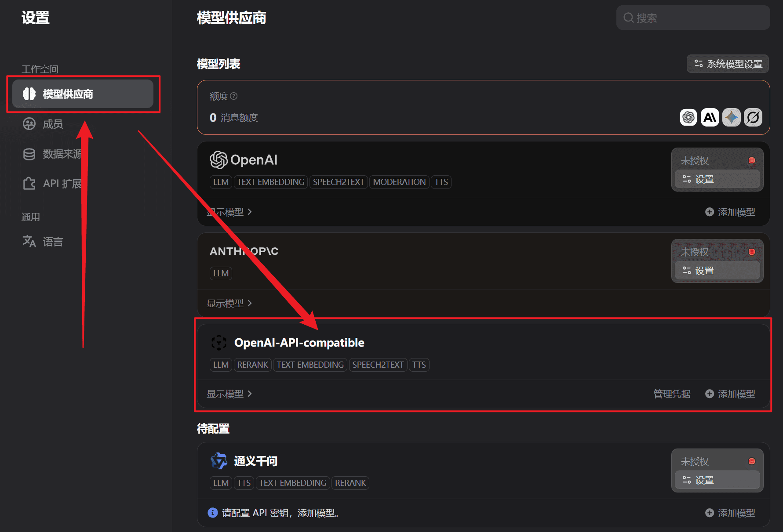Viewport: 783px width, 532px height.
Task: Click the rightmost circular provider icon in quota row
Action: click(x=753, y=117)
